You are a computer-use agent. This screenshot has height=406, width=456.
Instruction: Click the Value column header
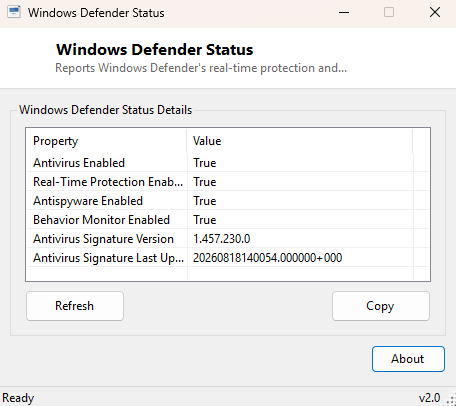[x=300, y=141]
